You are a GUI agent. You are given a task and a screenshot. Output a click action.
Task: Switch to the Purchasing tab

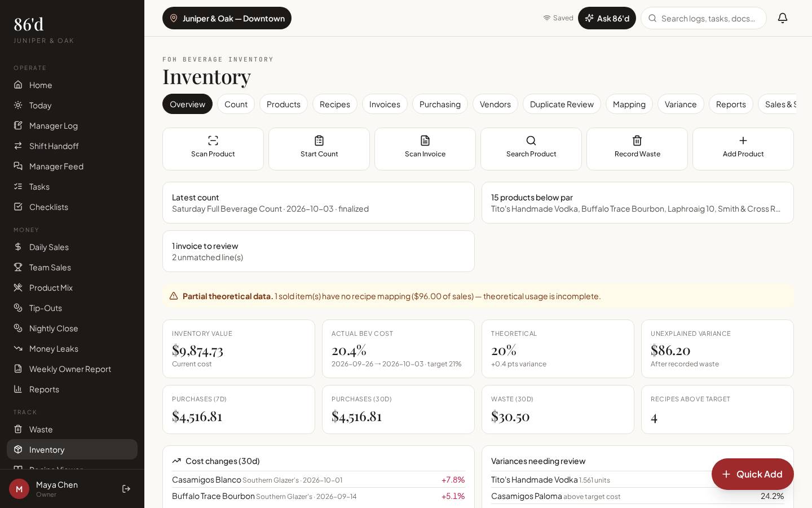pyautogui.click(x=440, y=104)
